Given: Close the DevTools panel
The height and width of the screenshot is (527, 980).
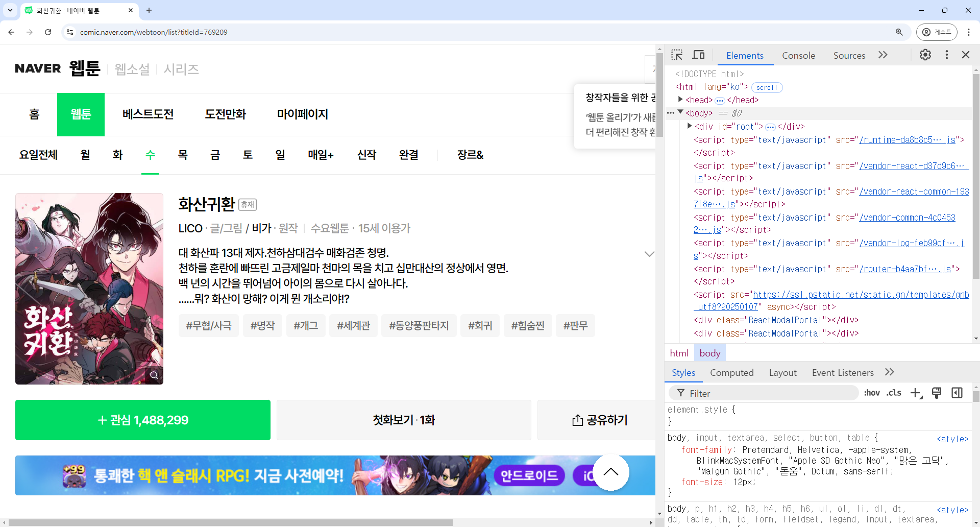Looking at the screenshot, I should pos(966,55).
